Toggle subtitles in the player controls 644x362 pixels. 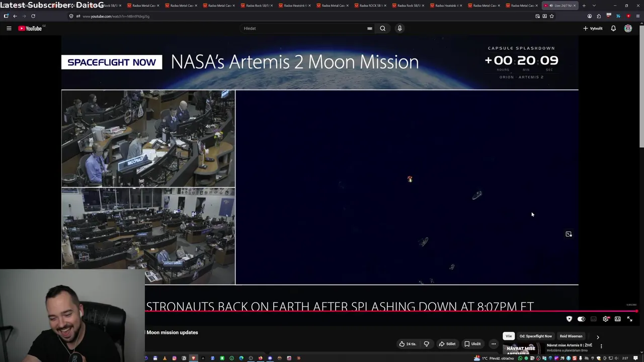coord(593,319)
